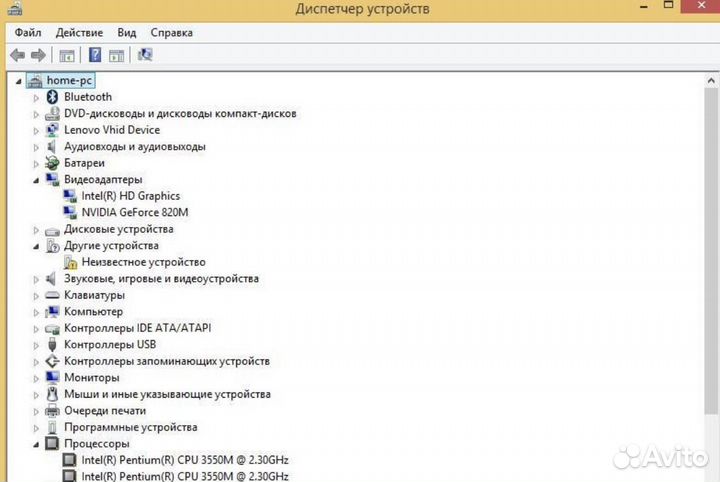This screenshot has width=720, height=482.
Task: Click the Видеоадаптеры display adapter icon
Action: click(52, 179)
